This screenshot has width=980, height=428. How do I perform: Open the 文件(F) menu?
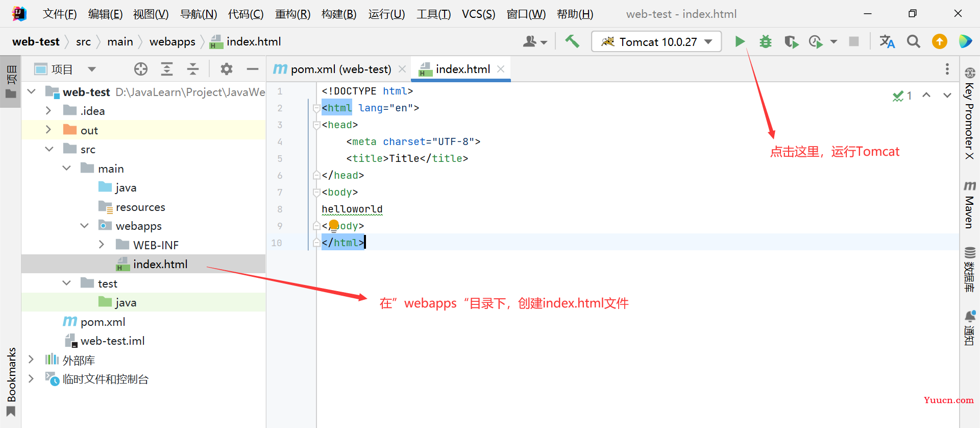60,14
